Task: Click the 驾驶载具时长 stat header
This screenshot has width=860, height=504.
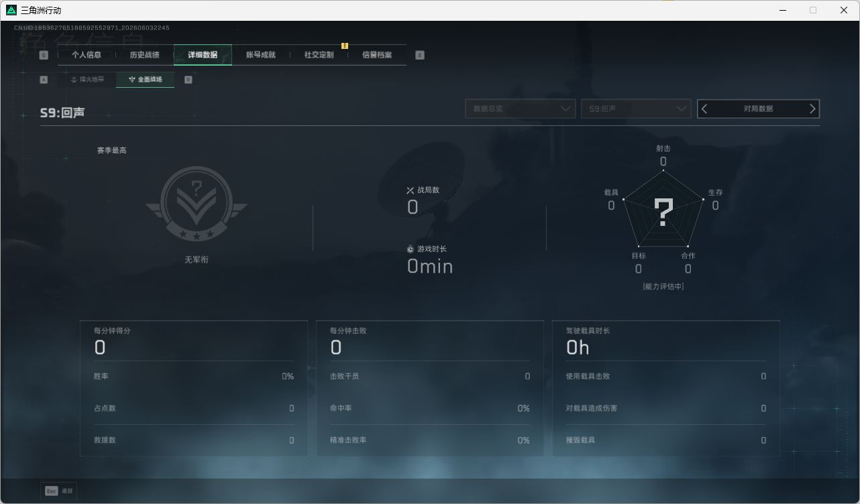Action: [588, 330]
